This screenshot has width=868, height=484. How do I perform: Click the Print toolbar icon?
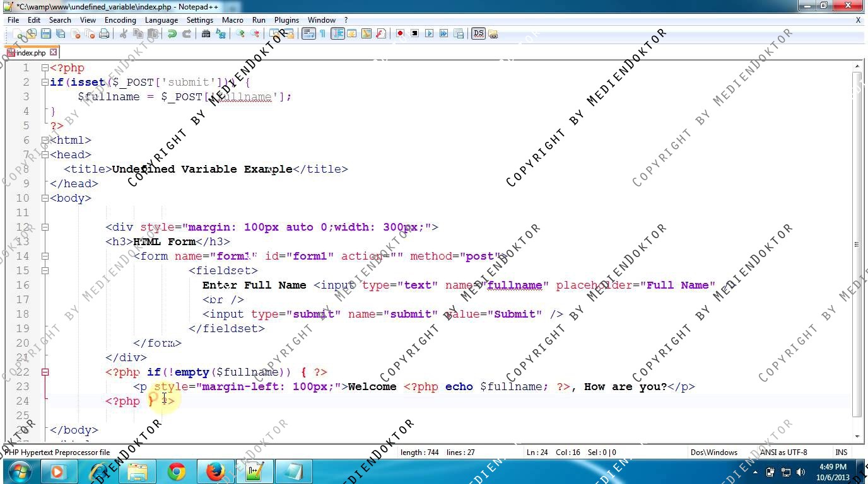point(104,34)
